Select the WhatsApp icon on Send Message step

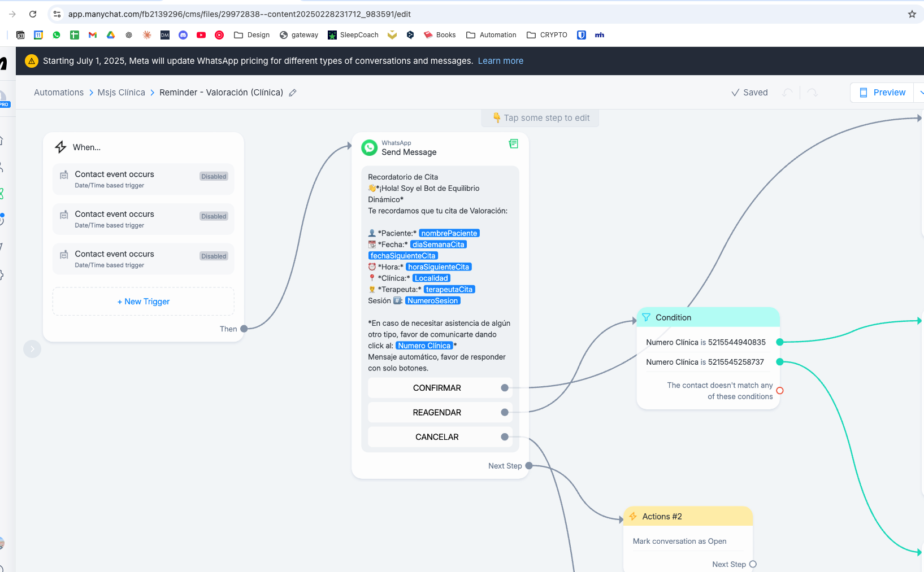(370, 148)
